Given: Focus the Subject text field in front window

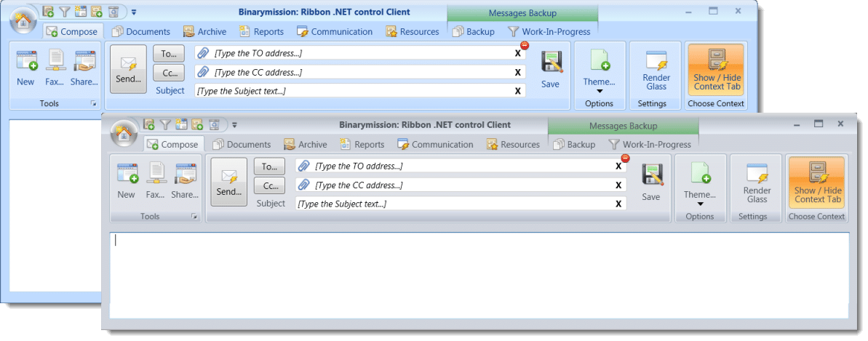Looking at the screenshot, I should tap(461, 204).
